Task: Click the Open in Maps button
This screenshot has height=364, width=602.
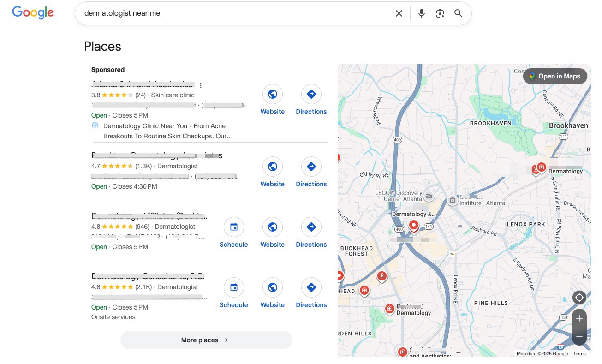Action: [x=555, y=76]
